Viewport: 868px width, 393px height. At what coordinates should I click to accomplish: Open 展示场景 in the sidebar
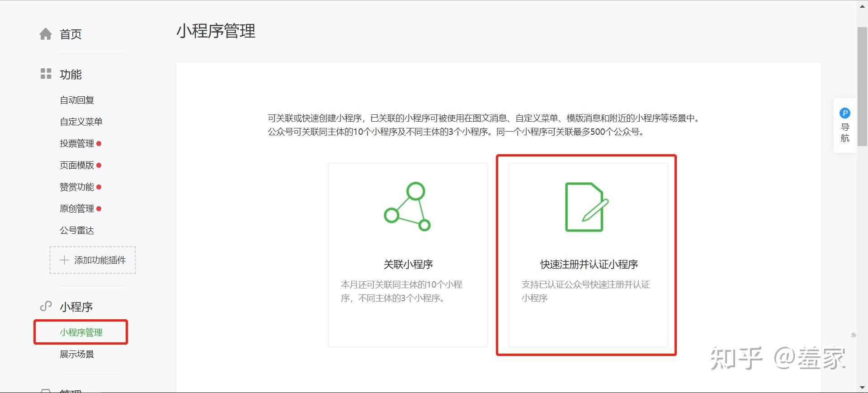pyautogui.click(x=77, y=354)
